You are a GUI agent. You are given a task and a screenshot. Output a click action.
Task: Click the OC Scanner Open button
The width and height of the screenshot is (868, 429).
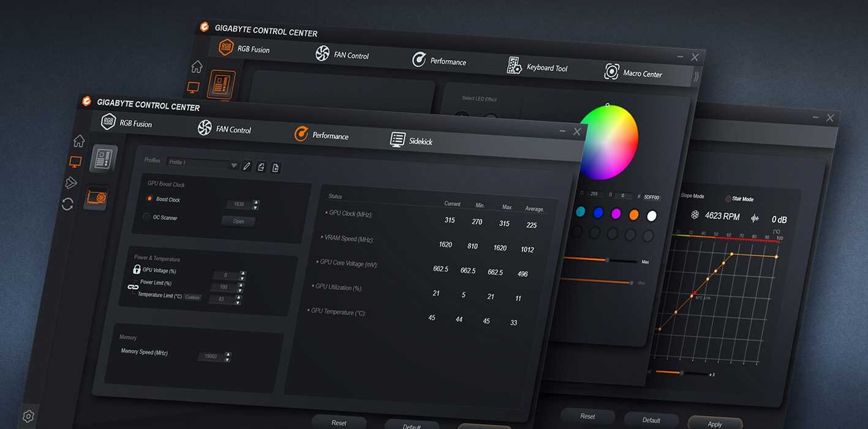pyautogui.click(x=238, y=222)
